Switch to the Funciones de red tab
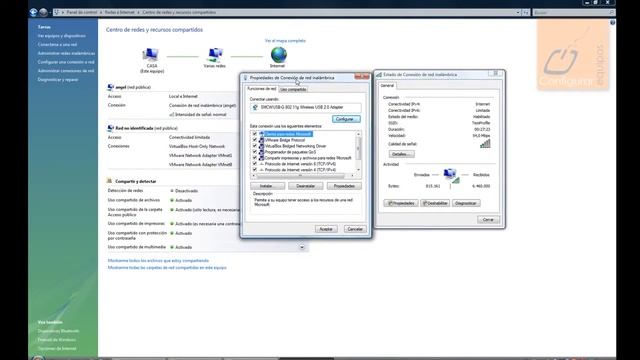 262,89
